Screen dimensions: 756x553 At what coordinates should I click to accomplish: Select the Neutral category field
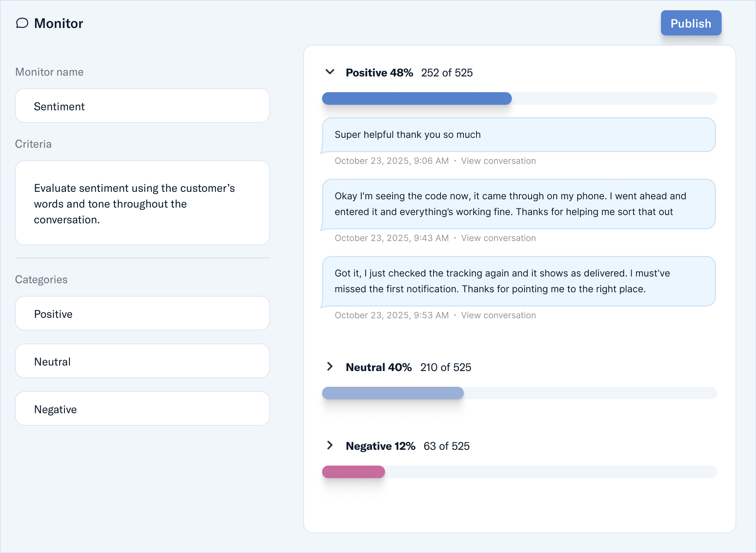[142, 361]
